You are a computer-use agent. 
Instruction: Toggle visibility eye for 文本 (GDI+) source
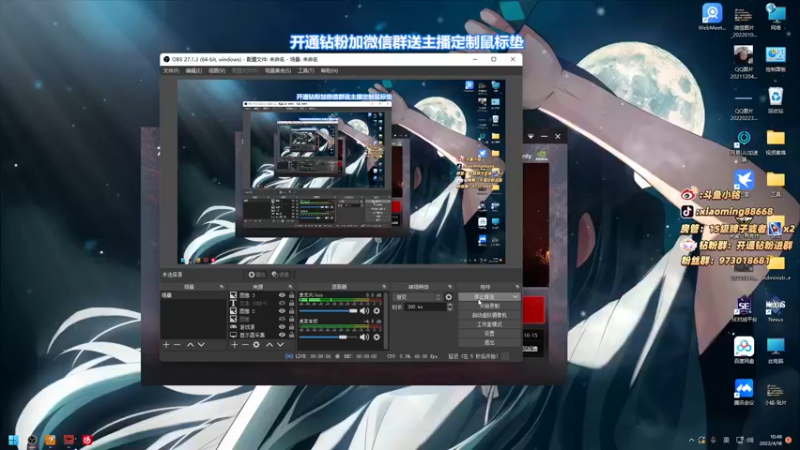click(x=282, y=303)
